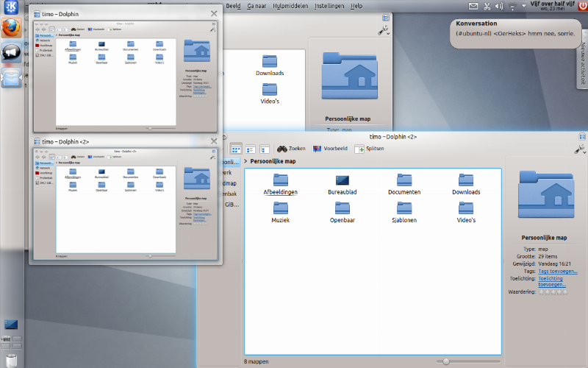Open wrench configure menu in Dolphin <2>

[x=580, y=149]
